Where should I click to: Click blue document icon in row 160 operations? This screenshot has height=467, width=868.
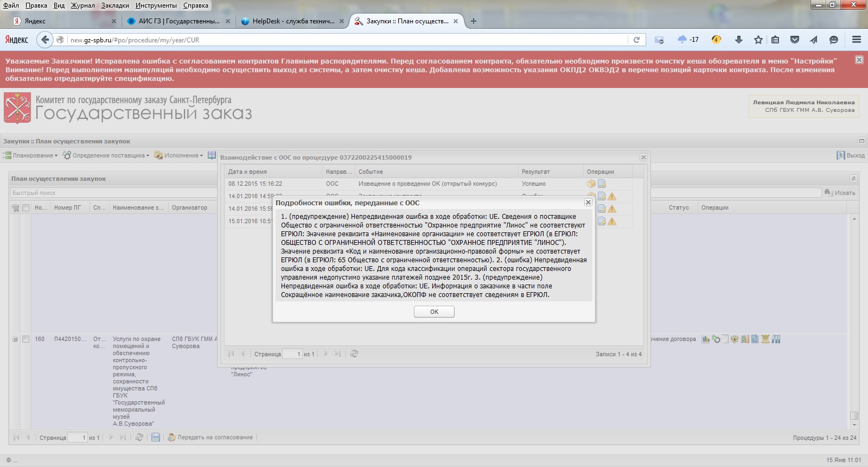[755, 339]
